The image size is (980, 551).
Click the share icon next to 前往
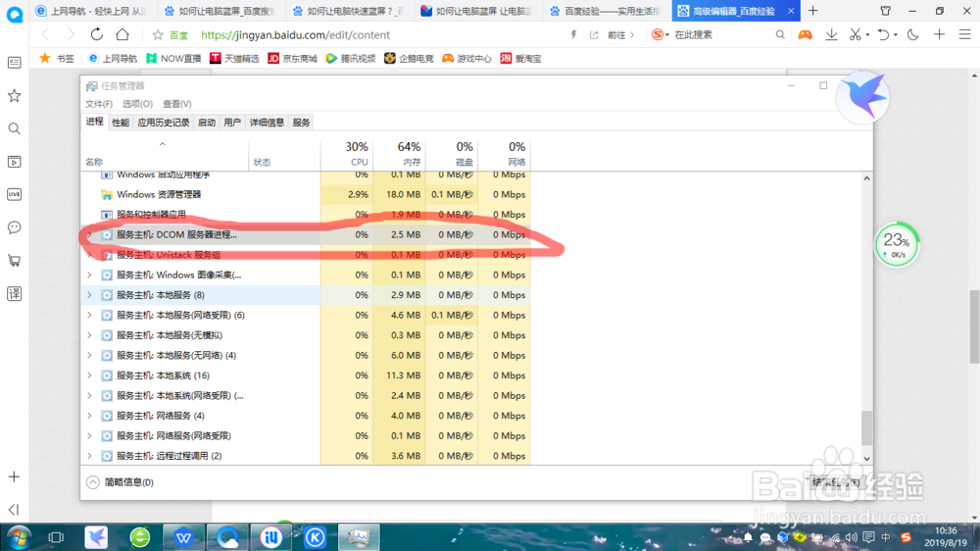(594, 35)
